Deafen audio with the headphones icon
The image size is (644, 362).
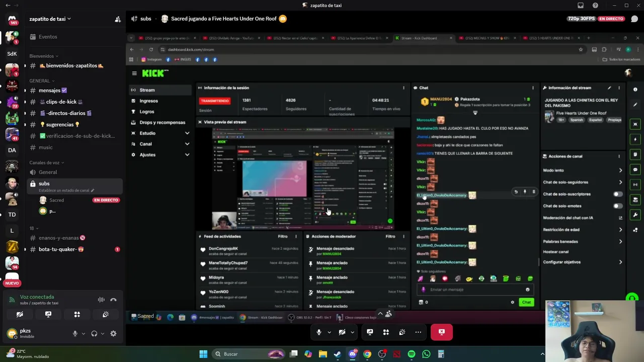(94, 333)
